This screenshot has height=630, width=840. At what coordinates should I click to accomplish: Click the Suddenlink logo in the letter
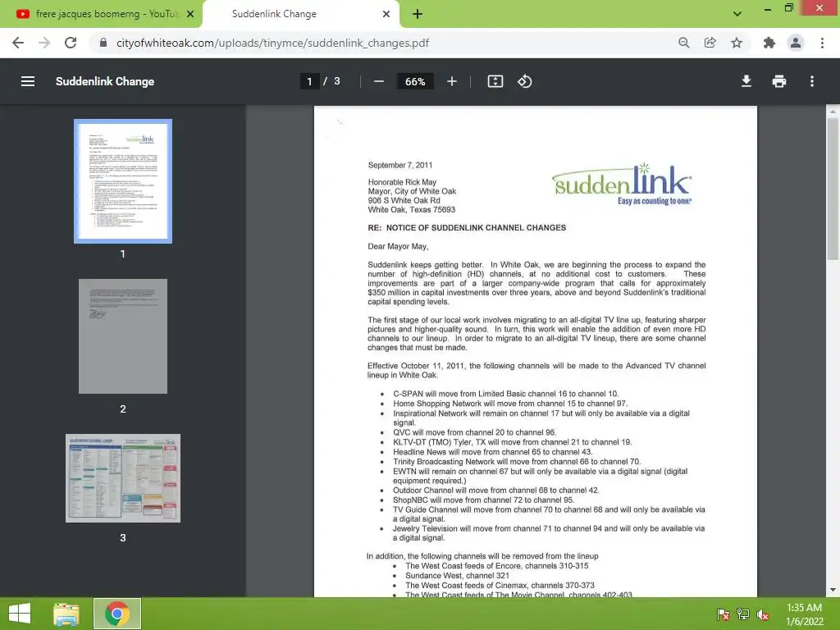click(622, 185)
